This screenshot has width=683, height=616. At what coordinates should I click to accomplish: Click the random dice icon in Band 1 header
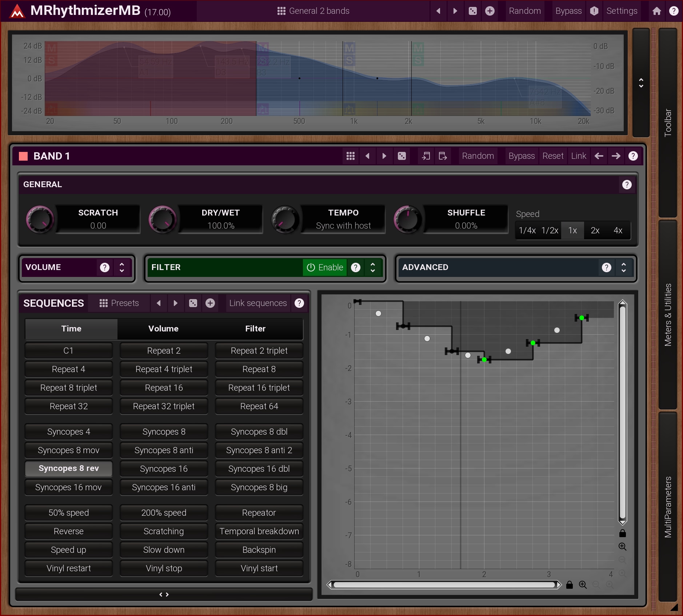click(402, 156)
